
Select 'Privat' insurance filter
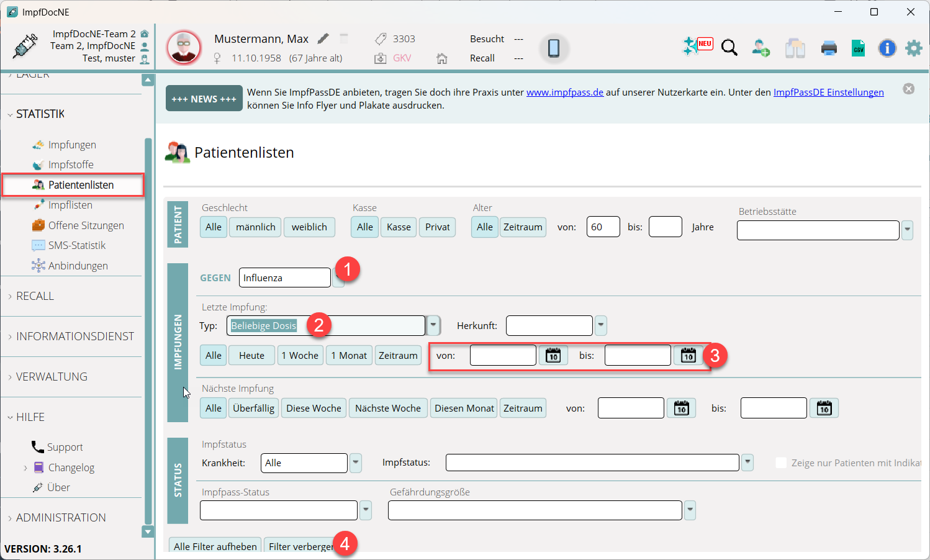437,227
